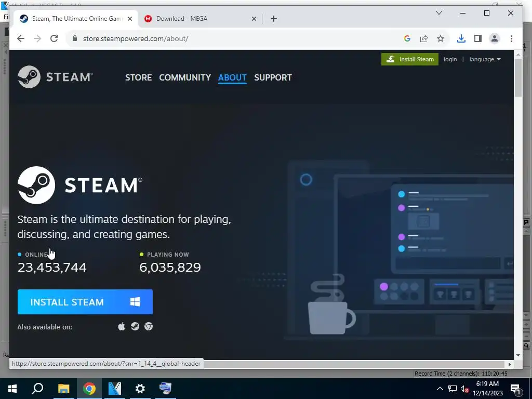Switch to the Download - MEGA tab
Screen dimensions: 532x399
pos(199,19)
